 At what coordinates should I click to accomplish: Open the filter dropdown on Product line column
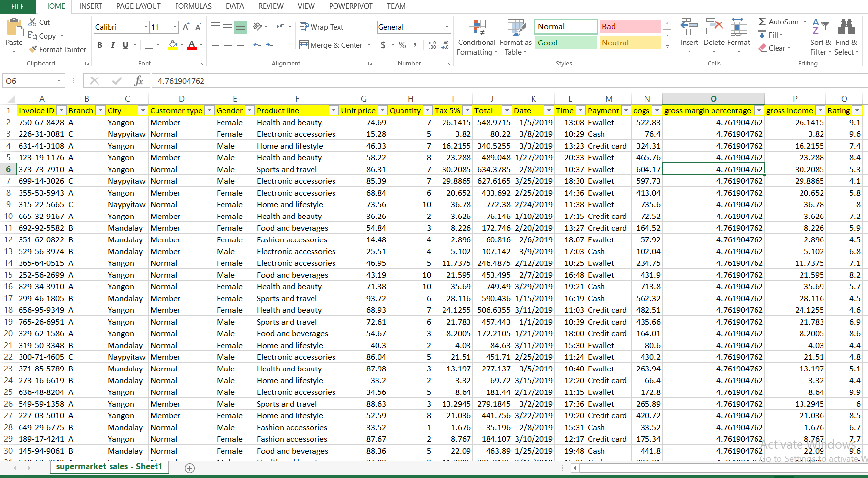pyautogui.click(x=334, y=110)
